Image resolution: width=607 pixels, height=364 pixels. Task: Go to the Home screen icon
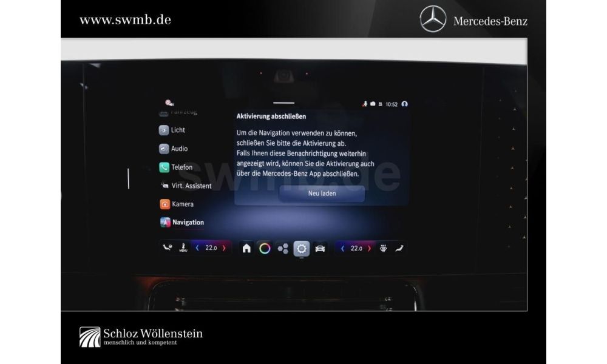point(246,248)
